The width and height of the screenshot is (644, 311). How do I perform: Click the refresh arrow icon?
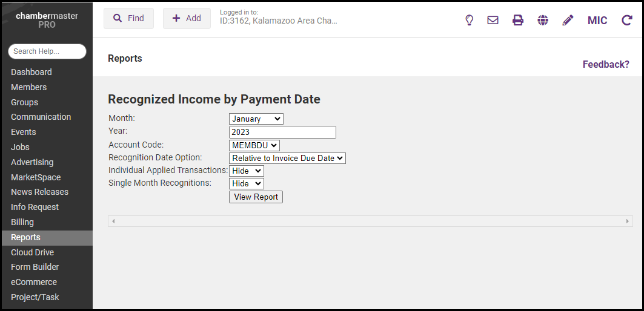(x=627, y=20)
